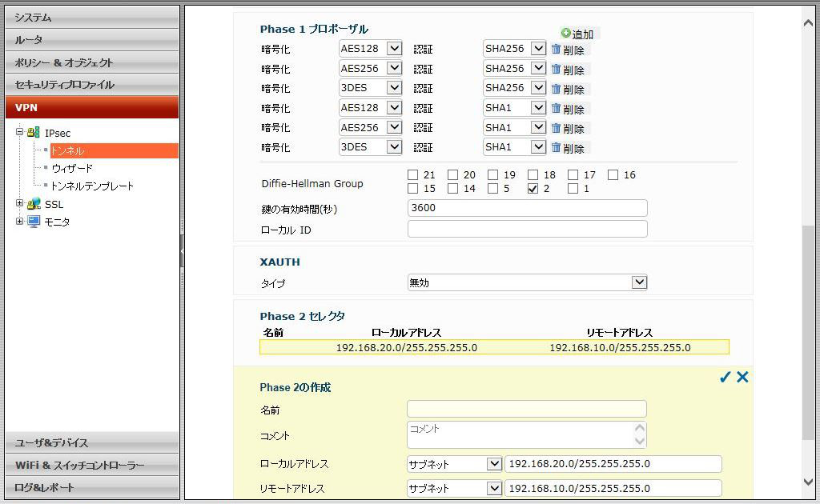Click the SSL tree node icon
This screenshot has width=820, height=504.
pyautogui.click(x=34, y=204)
